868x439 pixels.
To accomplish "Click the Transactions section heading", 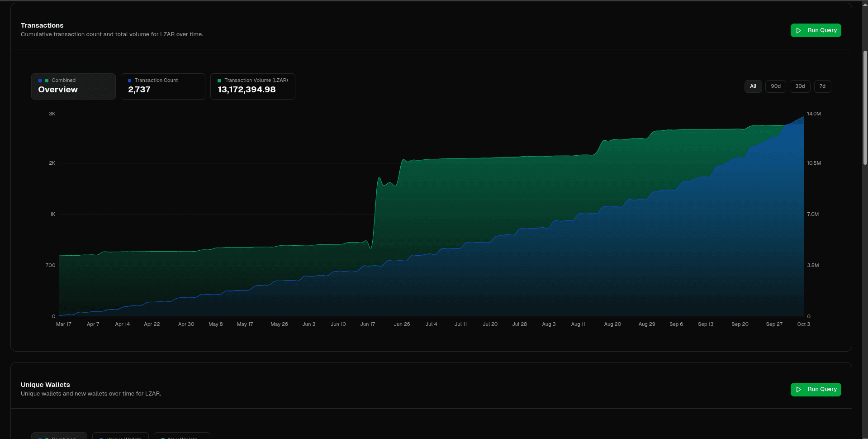I will [42, 25].
